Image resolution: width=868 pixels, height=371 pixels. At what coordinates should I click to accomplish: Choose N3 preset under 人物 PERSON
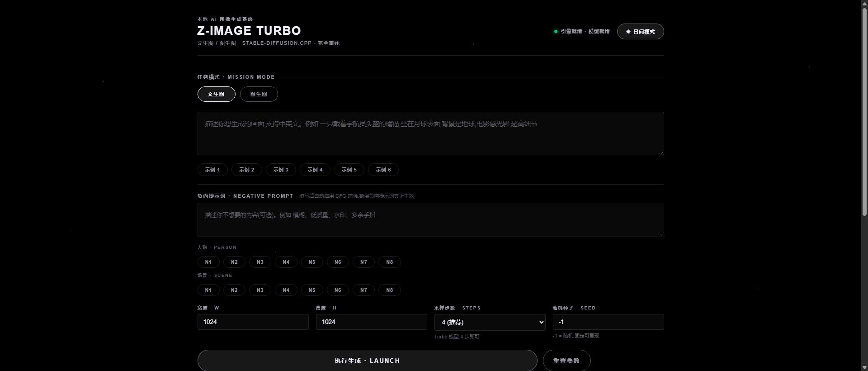[260, 262]
